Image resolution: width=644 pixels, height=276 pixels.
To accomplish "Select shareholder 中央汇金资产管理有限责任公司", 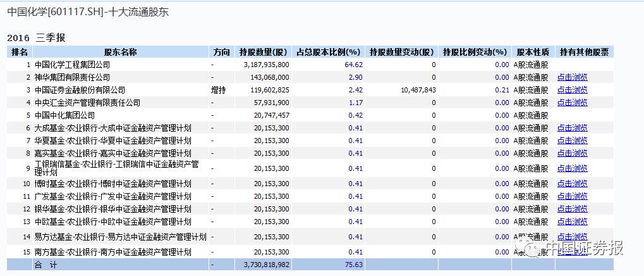I will pos(87,103).
